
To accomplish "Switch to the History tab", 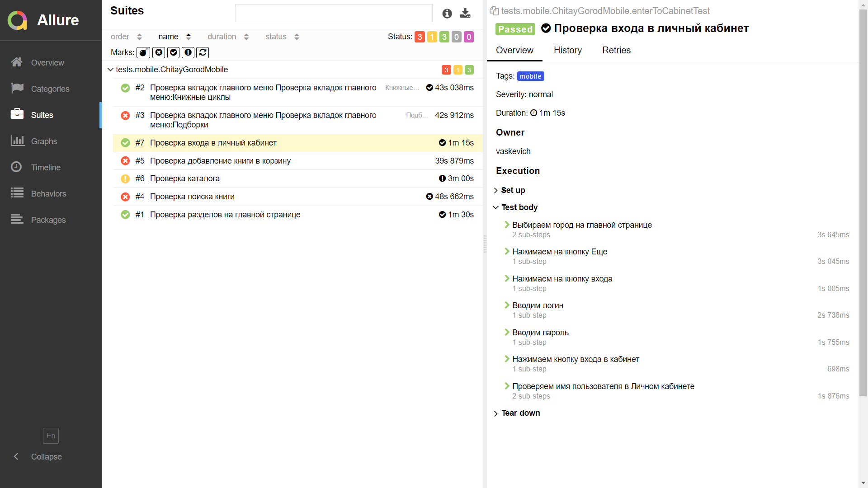I will (x=568, y=50).
